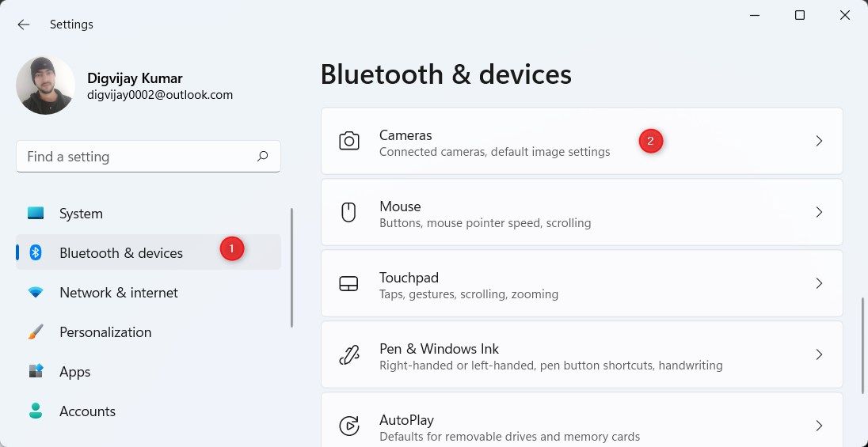Open Cameras settings
The width and height of the screenshot is (868, 447).
tap(582, 141)
